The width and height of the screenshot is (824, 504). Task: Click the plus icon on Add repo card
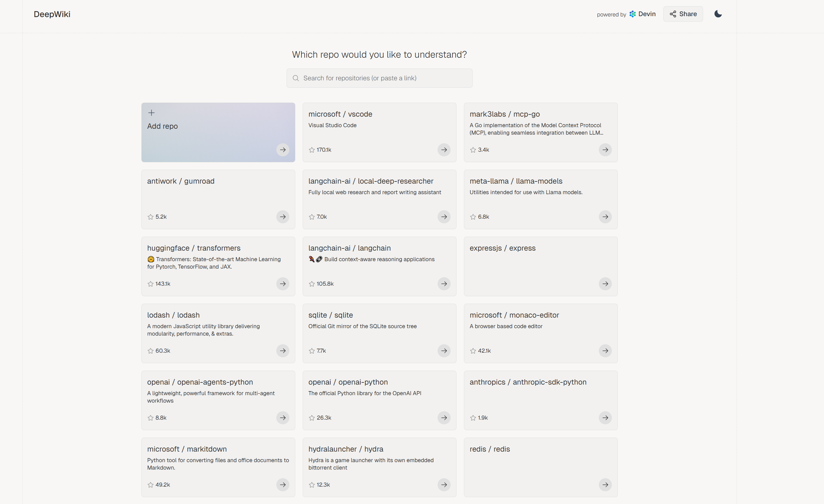pyautogui.click(x=151, y=113)
